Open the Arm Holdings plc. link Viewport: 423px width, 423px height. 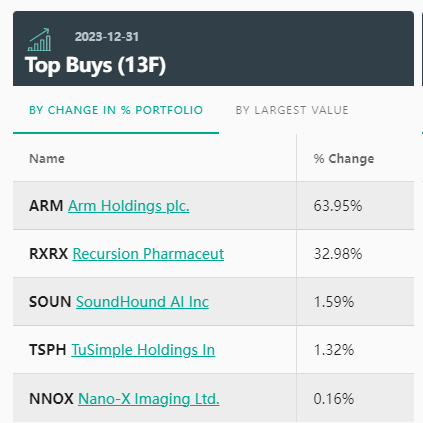(129, 206)
